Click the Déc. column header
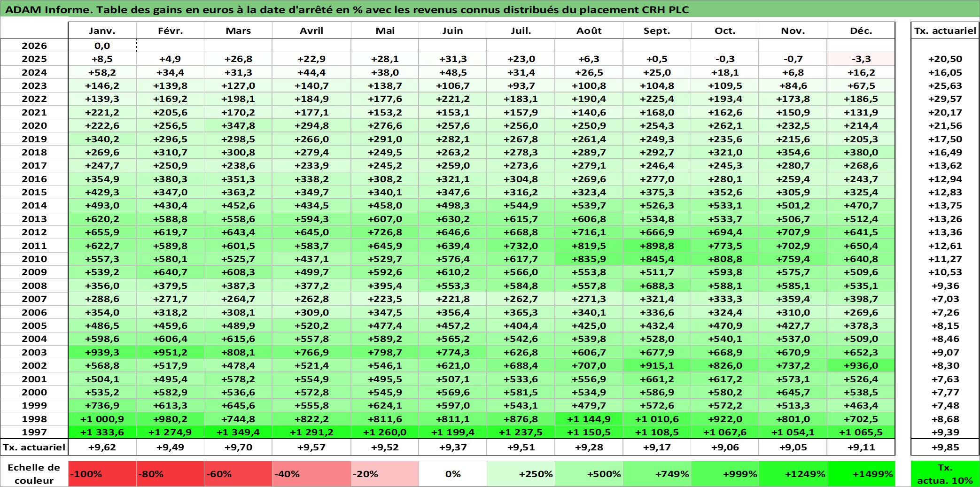980x487 pixels. pos(861,31)
